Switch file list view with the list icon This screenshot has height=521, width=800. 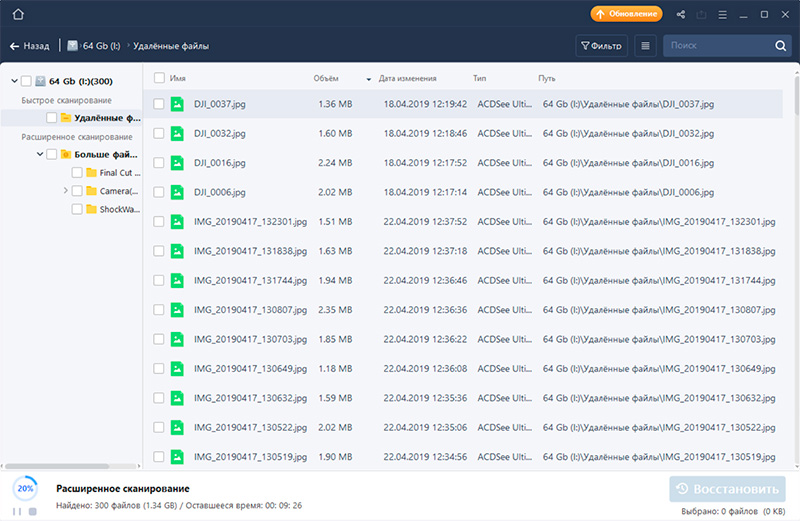(645, 46)
